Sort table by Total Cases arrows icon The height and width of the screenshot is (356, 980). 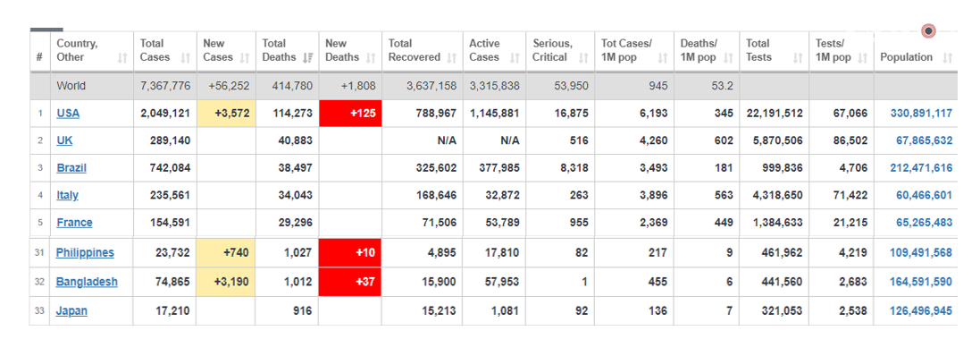coord(185,58)
